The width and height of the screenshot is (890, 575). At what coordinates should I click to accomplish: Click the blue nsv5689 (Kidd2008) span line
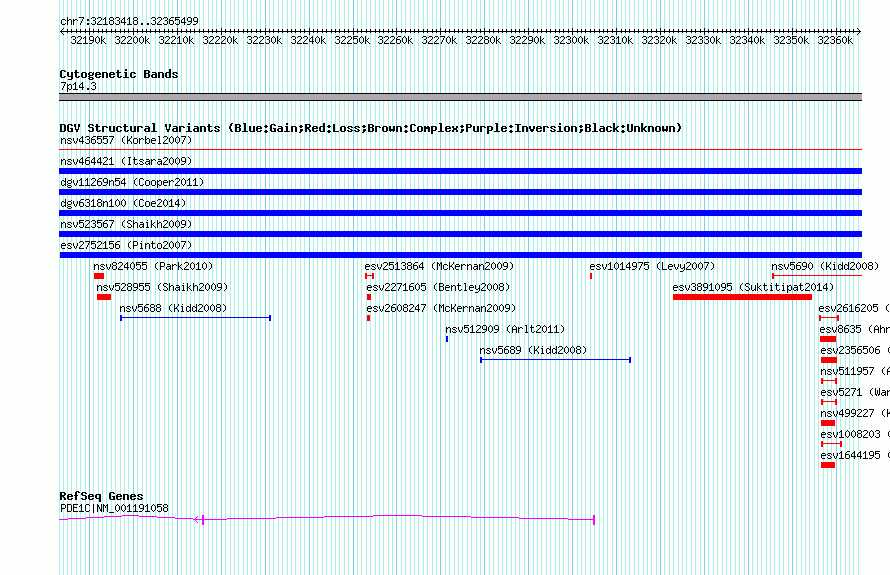(x=556, y=360)
